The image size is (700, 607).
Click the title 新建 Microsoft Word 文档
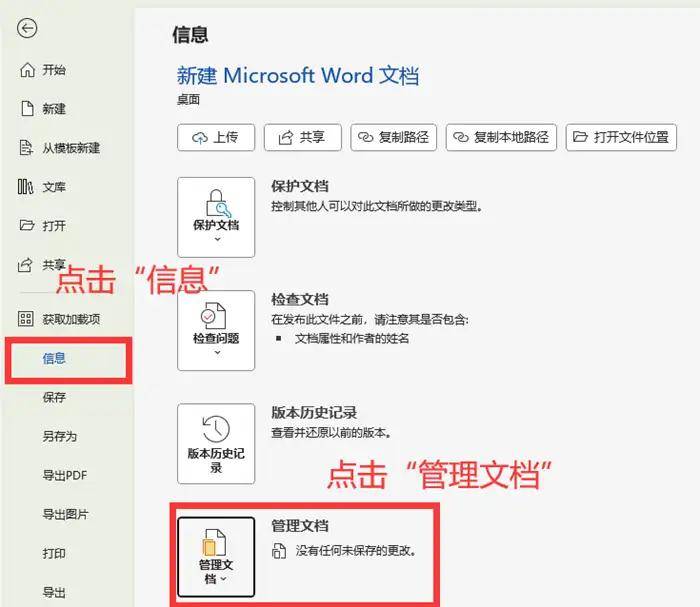click(298, 75)
